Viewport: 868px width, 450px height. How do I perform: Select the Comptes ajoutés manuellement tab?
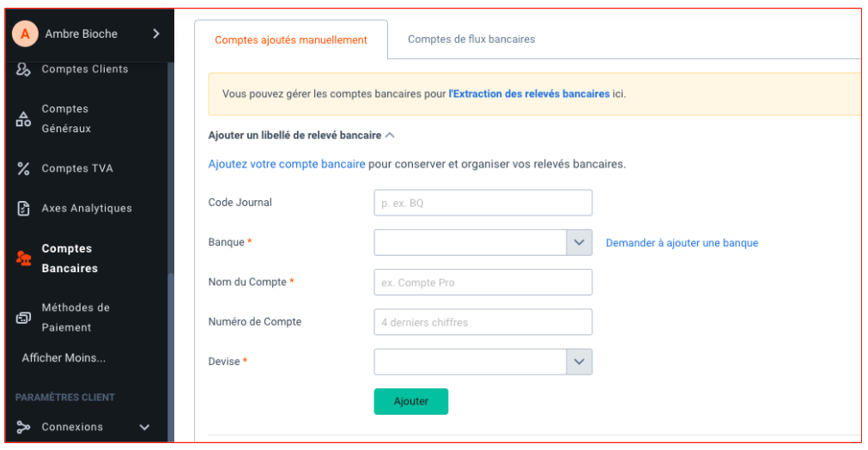(291, 40)
